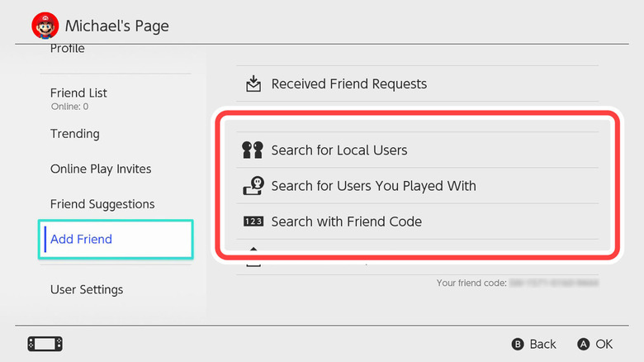Select the Add Friend sidebar item

pos(81,240)
